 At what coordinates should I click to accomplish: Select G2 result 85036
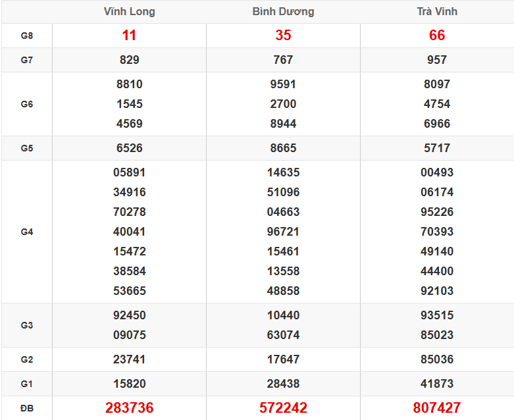[x=437, y=359]
